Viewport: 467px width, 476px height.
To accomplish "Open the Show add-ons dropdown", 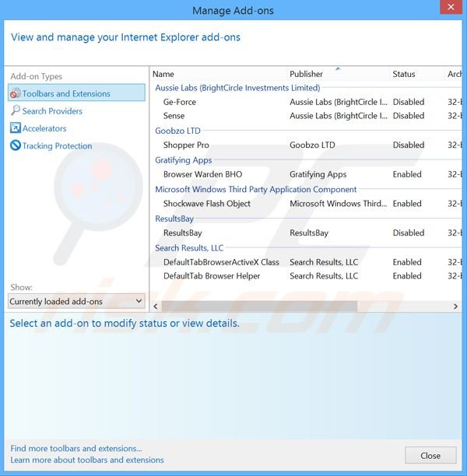I will click(x=76, y=301).
